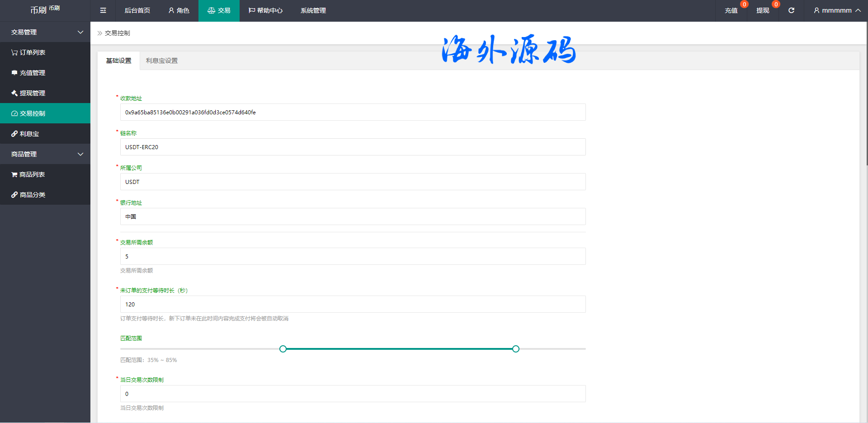Open the 帮助中心 top menu
The height and width of the screenshot is (423, 868).
point(265,10)
